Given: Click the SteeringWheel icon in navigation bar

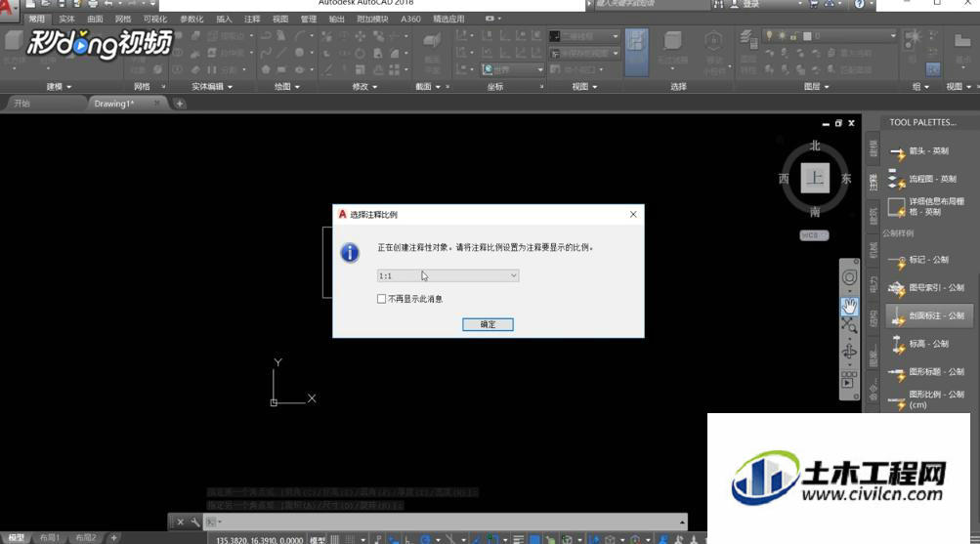Looking at the screenshot, I should (849, 278).
